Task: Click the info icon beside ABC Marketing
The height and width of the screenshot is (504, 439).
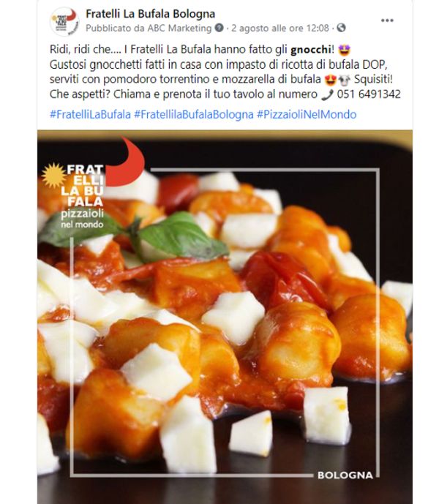Action: [x=219, y=28]
